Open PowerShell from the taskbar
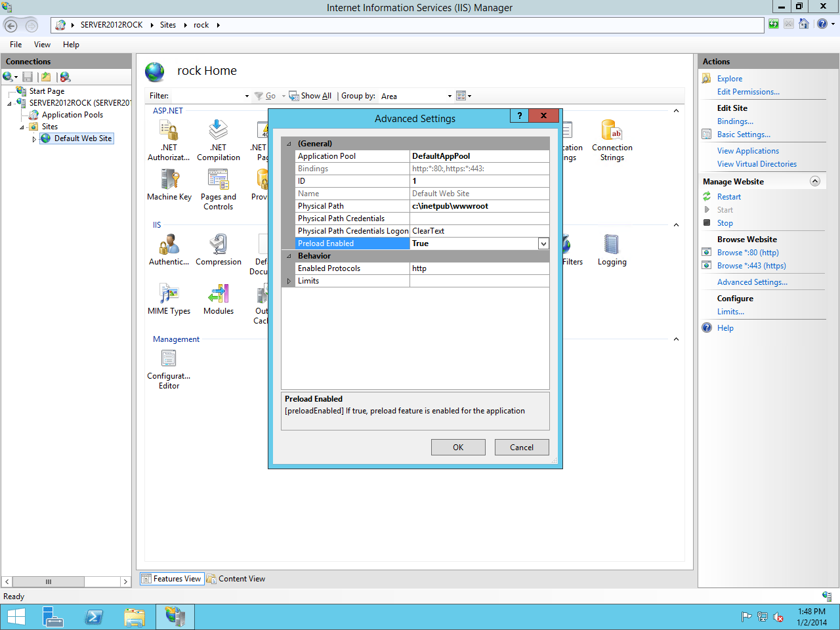The width and height of the screenshot is (840, 630). point(94,617)
